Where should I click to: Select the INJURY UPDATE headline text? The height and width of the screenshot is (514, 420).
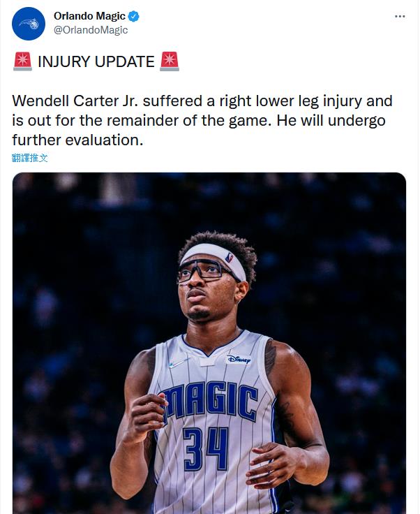tap(96, 61)
